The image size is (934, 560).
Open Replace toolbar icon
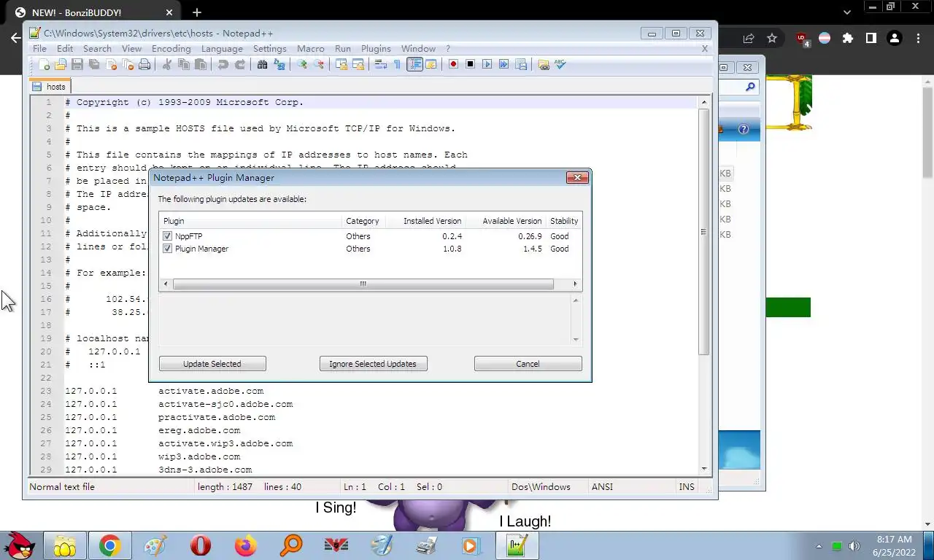click(279, 65)
